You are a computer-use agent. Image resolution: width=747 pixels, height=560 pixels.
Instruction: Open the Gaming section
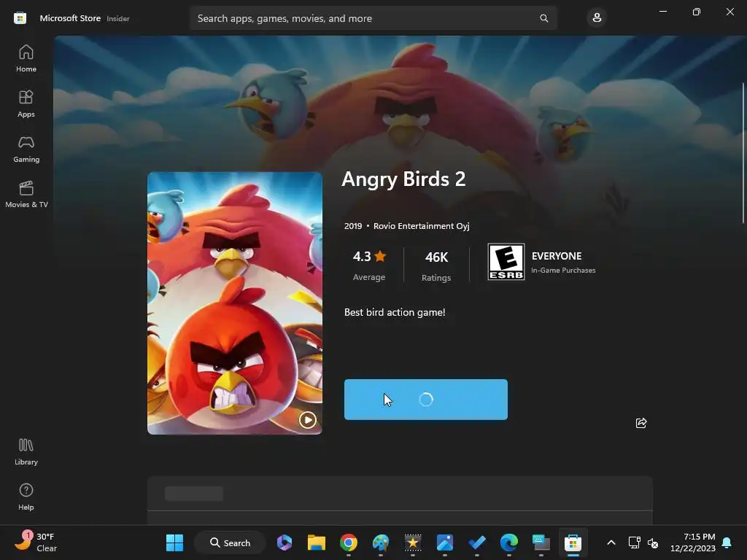[x=26, y=149]
